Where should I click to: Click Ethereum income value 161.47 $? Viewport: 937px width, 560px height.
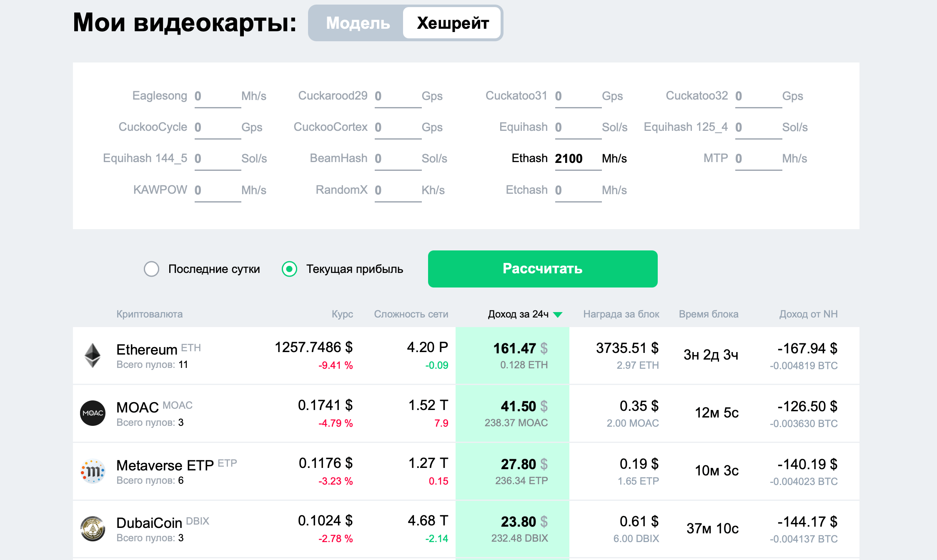click(520, 348)
